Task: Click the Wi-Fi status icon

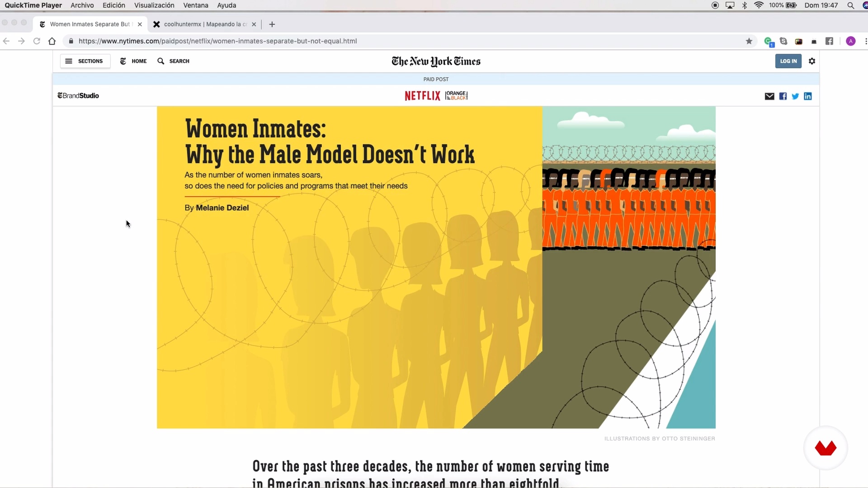Action: point(759,5)
